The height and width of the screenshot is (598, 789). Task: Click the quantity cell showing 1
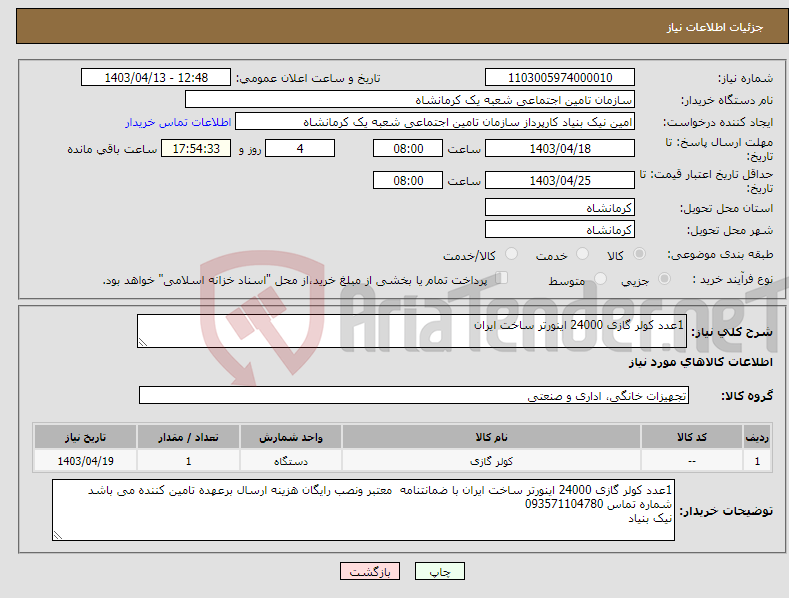(x=188, y=461)
